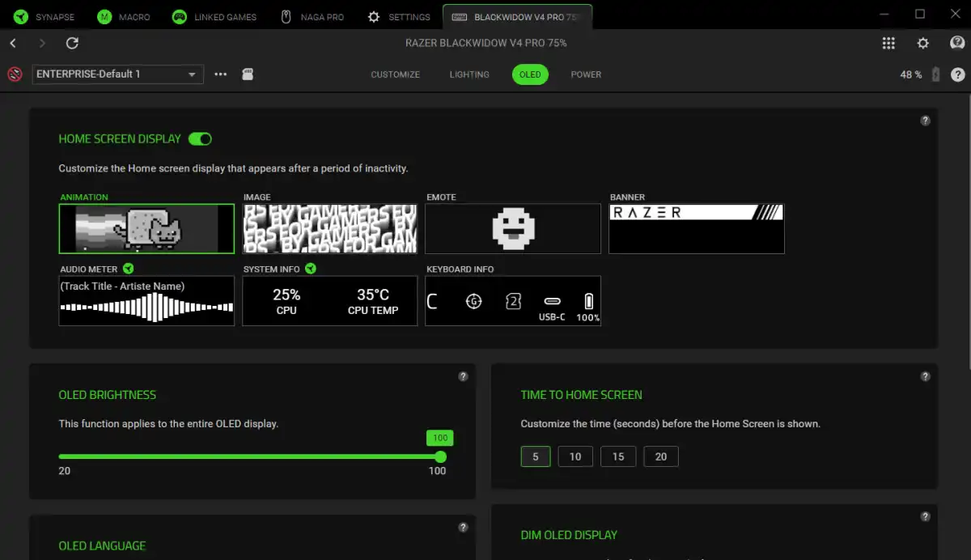Open help for the OLED Brightness panel
The image size is (971, 560).
click(x=463, y=375)
